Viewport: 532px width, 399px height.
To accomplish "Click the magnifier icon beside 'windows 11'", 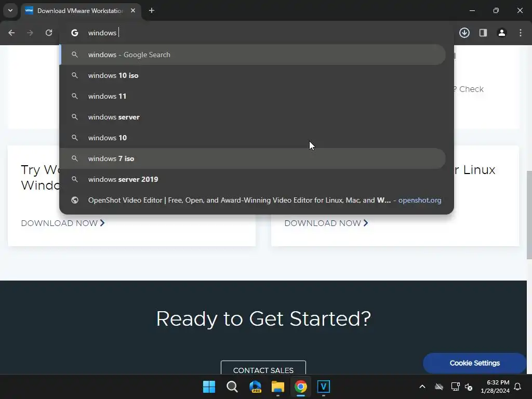I will pyautogui.click(x=75, y=96).
